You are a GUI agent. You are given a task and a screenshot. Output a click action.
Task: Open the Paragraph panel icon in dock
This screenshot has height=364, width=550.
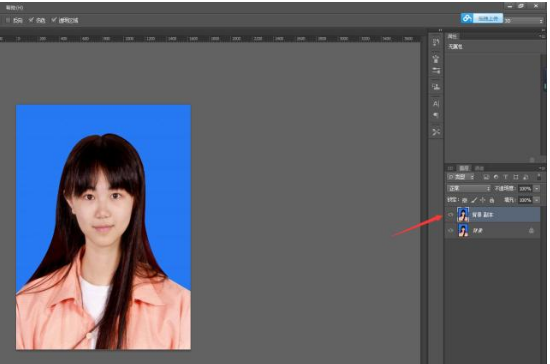pos(436,115)
